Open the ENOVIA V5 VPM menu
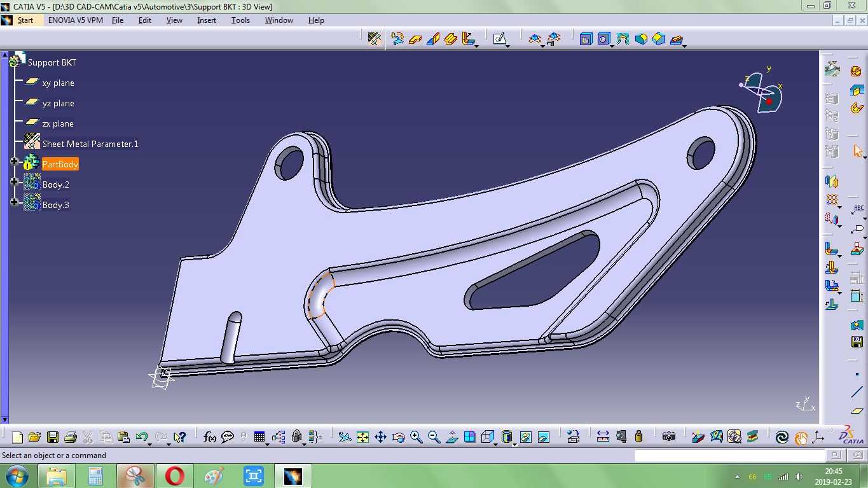The height and width of the screenshot is (488, 868). pyautogui.click(x=76, y=20)
